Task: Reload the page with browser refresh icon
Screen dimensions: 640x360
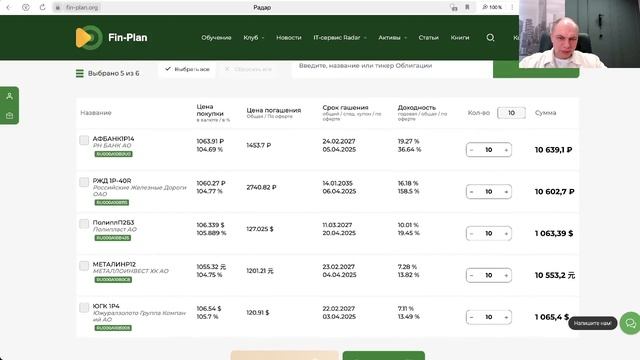Action: (42, 7)
